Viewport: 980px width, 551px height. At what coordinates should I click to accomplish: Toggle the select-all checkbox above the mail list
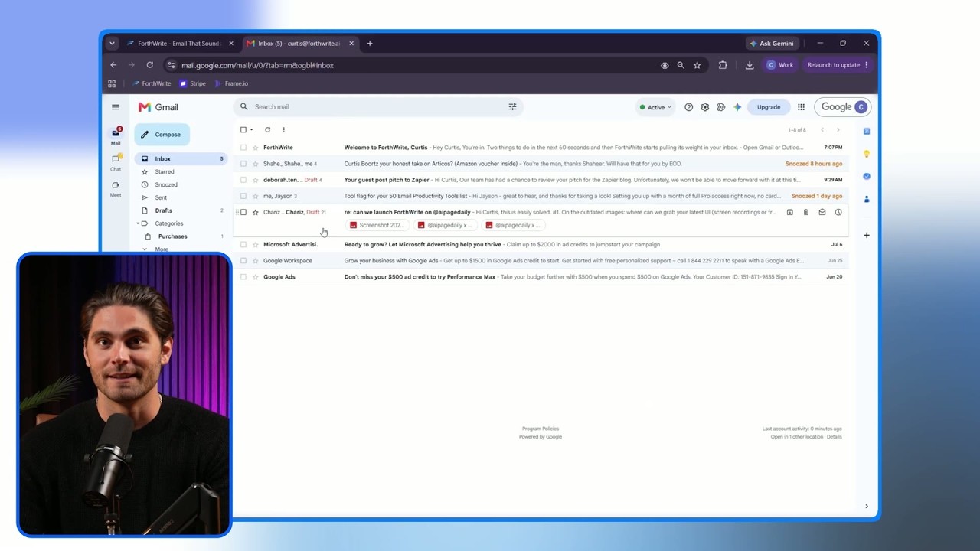tap(243, 129)
